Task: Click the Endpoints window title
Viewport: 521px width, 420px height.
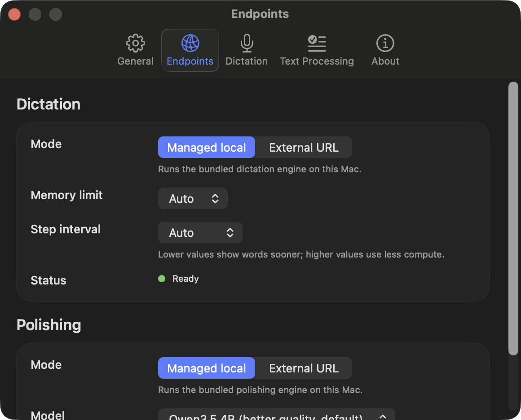Action: pyautogui.click(x=260, y=14)
